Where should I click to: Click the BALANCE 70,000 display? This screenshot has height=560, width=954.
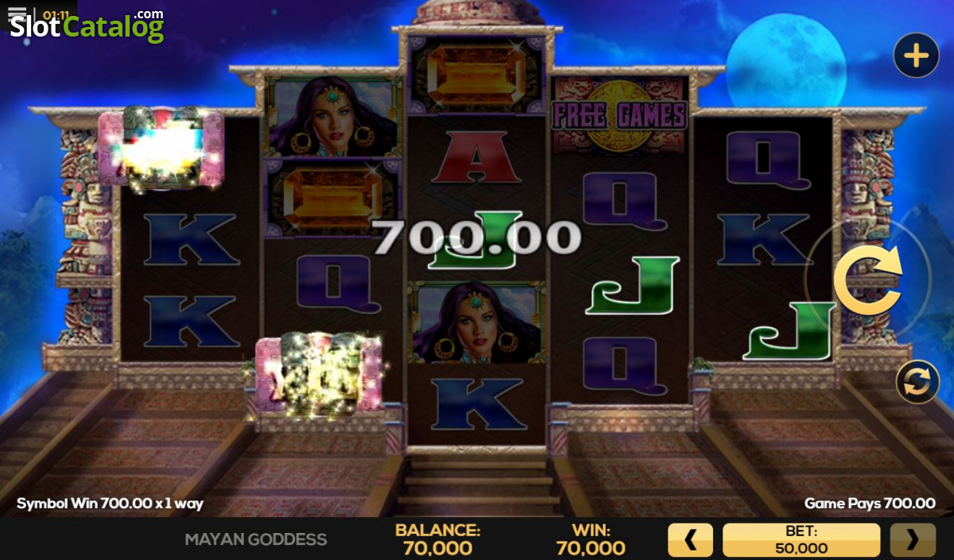pyautogui.click(x=437, y=539)
